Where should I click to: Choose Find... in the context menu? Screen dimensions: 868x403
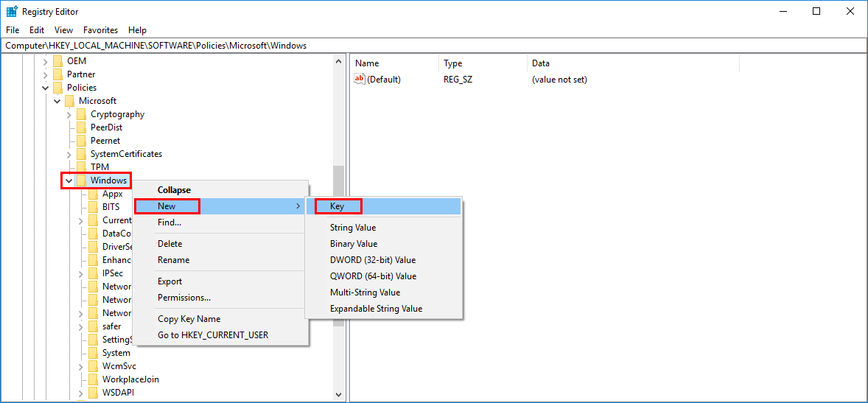(220, 222)
